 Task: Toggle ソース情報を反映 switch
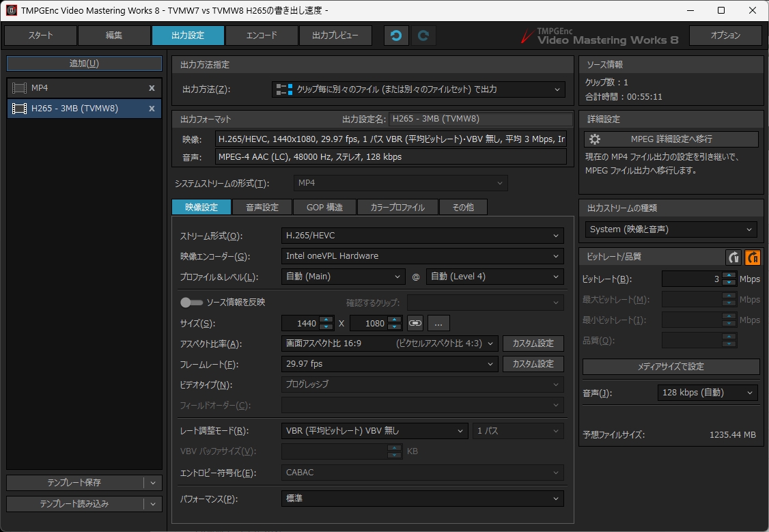coord(191,303)
